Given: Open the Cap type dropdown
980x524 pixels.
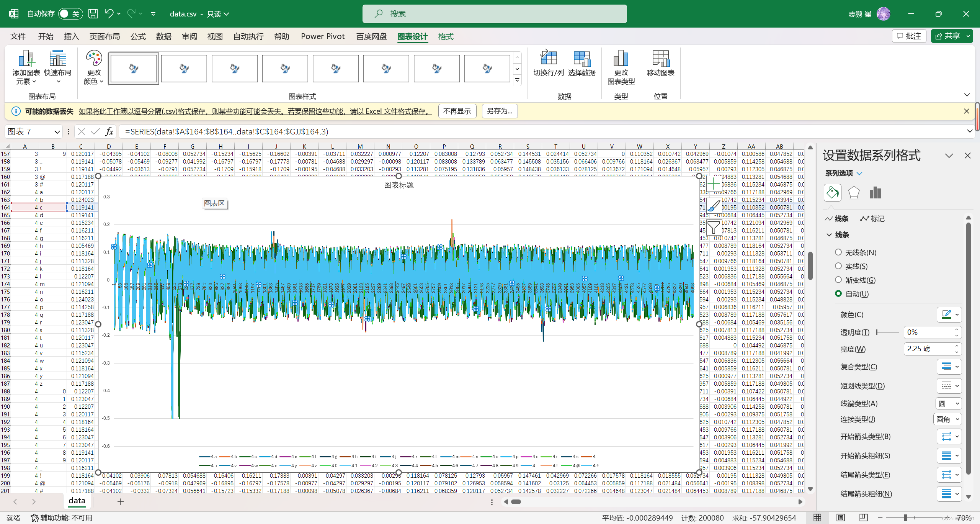Looking at the screenshot, I should tap(949, 403).
